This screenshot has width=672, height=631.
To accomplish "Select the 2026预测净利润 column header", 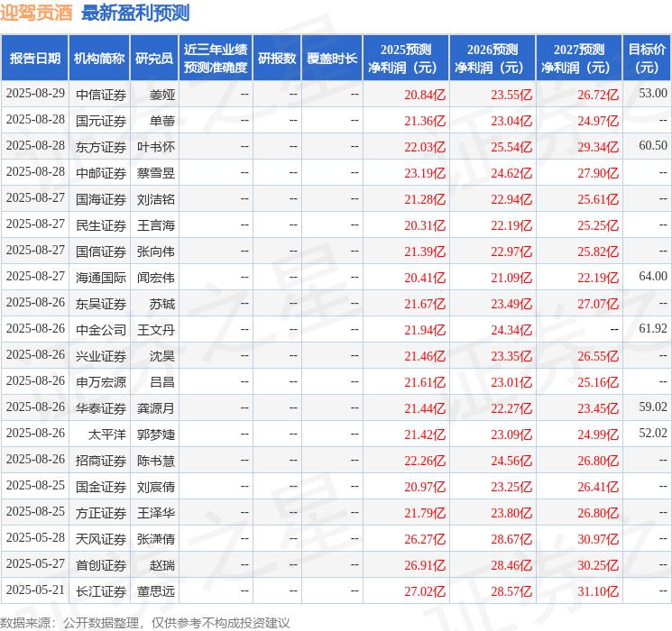I will (492, 59).
